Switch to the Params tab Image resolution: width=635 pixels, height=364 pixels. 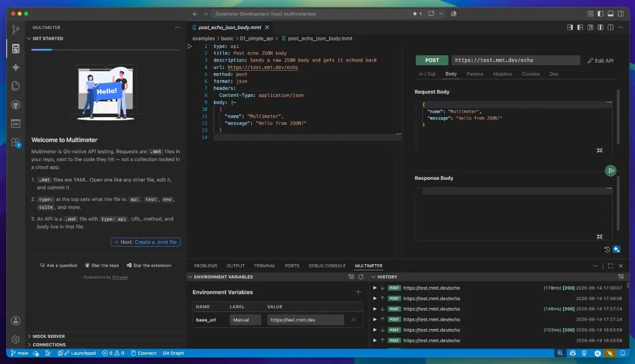(x=474, y=74)
